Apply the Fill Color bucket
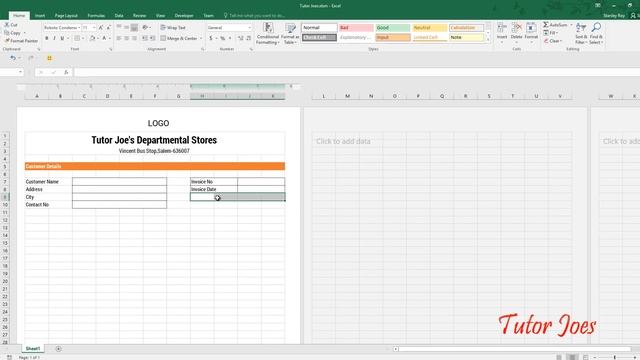 [92, 38]
